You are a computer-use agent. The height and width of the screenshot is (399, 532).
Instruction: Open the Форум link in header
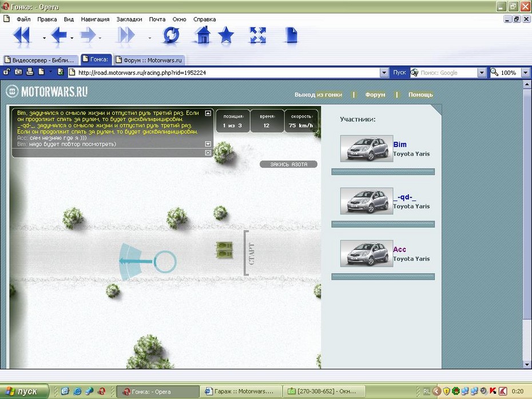[375, 94]
